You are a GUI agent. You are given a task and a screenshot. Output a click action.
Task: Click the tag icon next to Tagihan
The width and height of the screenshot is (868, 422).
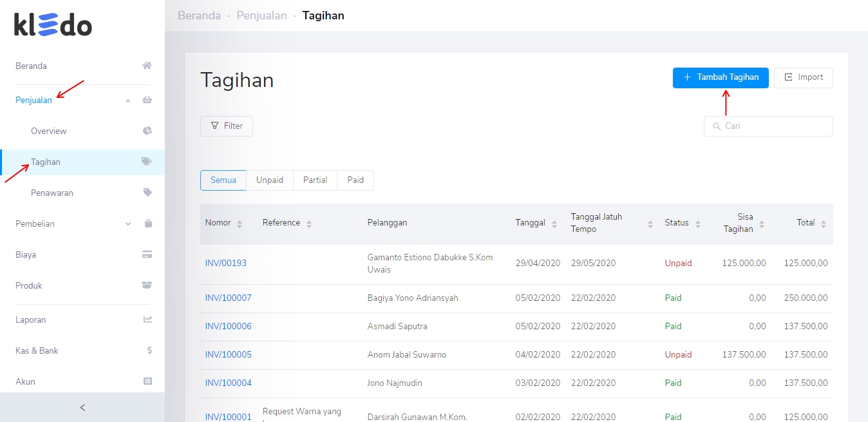coord(147,161)
